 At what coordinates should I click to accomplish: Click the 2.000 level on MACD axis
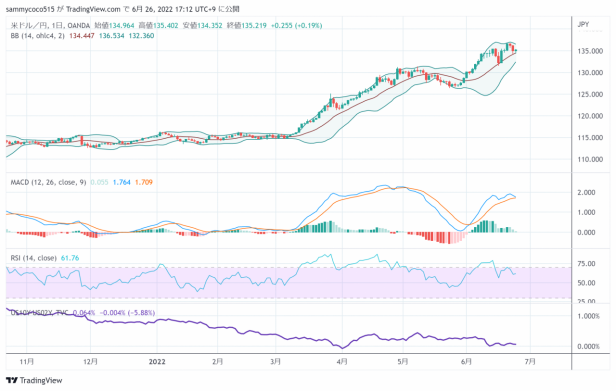pos(586,193)
